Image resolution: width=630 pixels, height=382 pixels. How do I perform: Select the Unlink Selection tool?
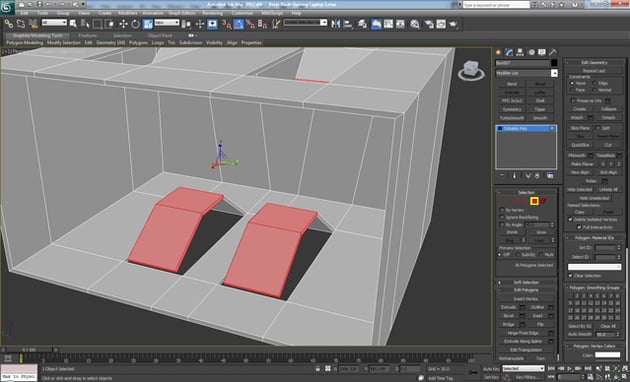[x=20, y=24]
